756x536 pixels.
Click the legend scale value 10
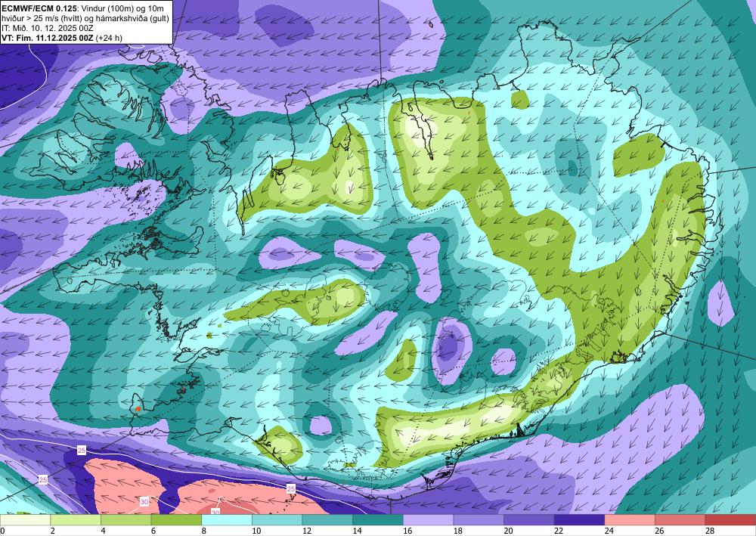point(256,531)
